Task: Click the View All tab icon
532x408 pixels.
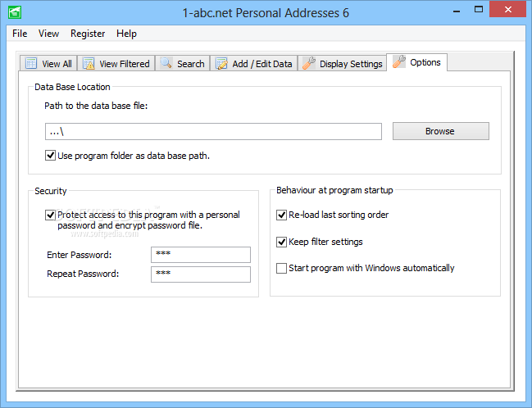Action: coord(31,63)
